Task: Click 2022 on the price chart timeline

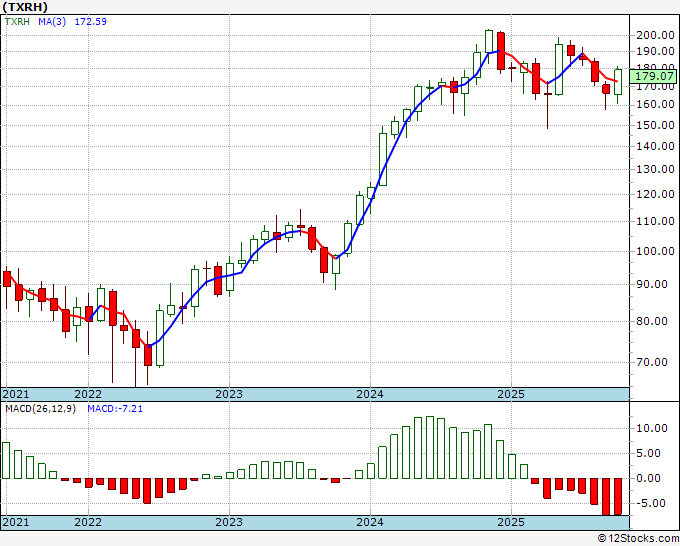Action: (x=88, y=394)
